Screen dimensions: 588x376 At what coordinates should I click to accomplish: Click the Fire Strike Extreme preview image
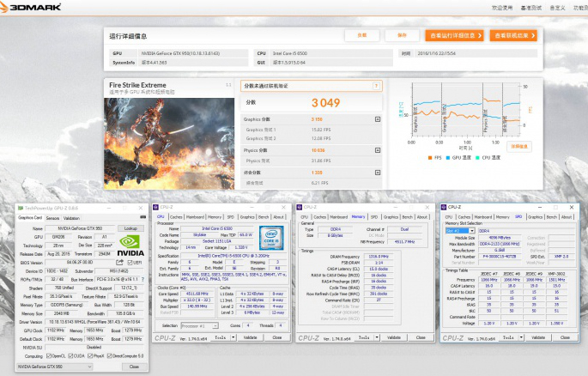click(x=169, y=143)
